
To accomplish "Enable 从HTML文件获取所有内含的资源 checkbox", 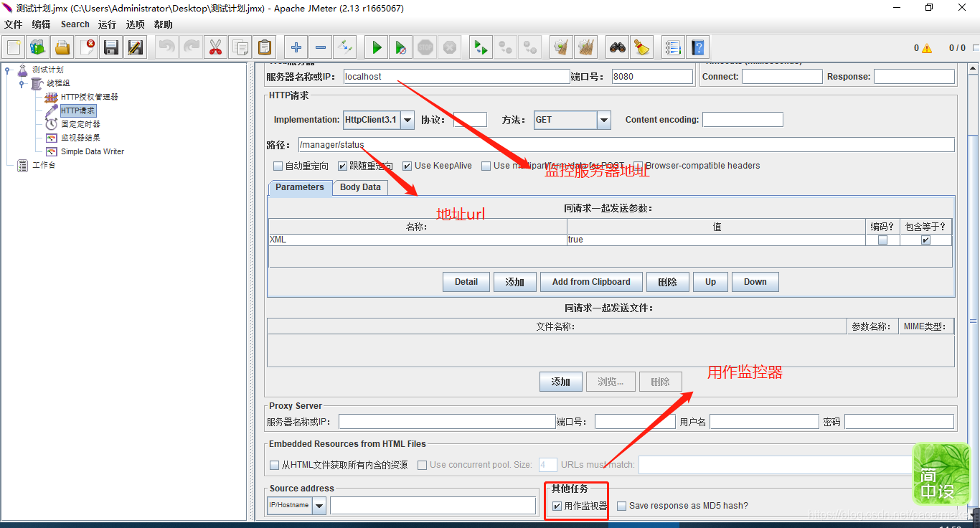I will [274, 465].
